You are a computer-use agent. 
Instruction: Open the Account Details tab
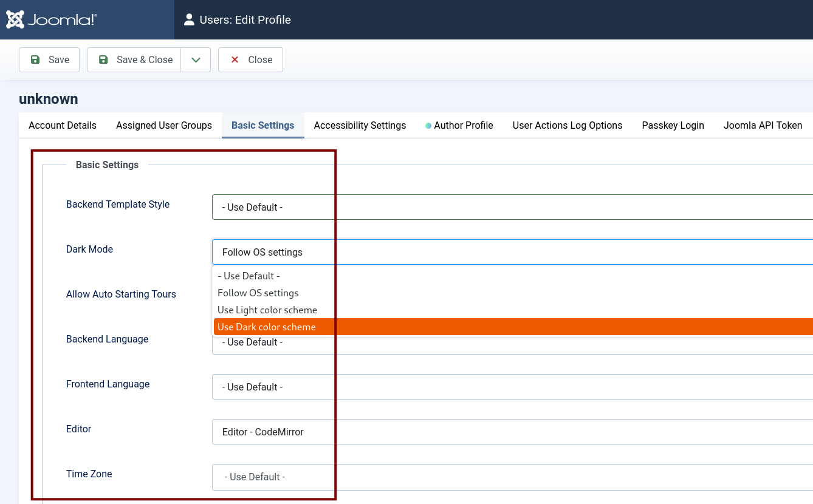pyautogui.click(x=63, y=125)
